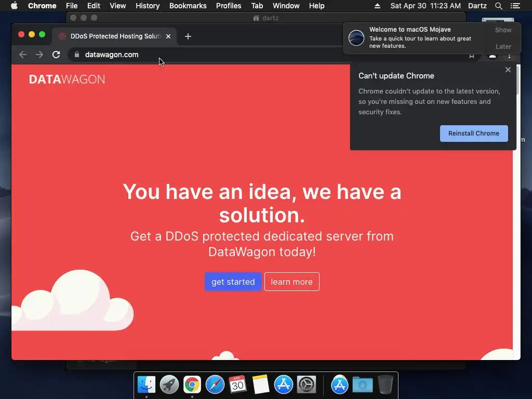This screenshot has height=399, width=532.
Task: Open the Apple menu
Action: 14,6
